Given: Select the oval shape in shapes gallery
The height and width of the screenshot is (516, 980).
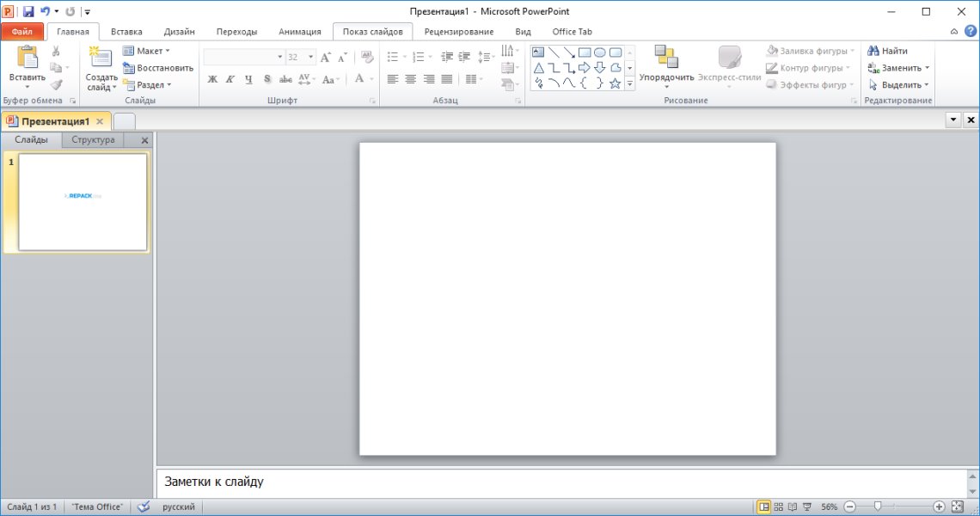Looking at the screenshot, I should pyautogui.click(x=599, y=52).
